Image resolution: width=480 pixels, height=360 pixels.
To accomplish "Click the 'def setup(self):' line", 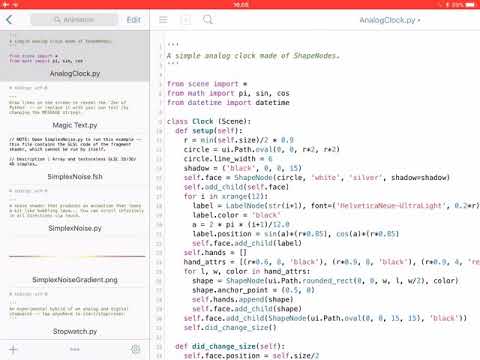I will pos(209,131).
